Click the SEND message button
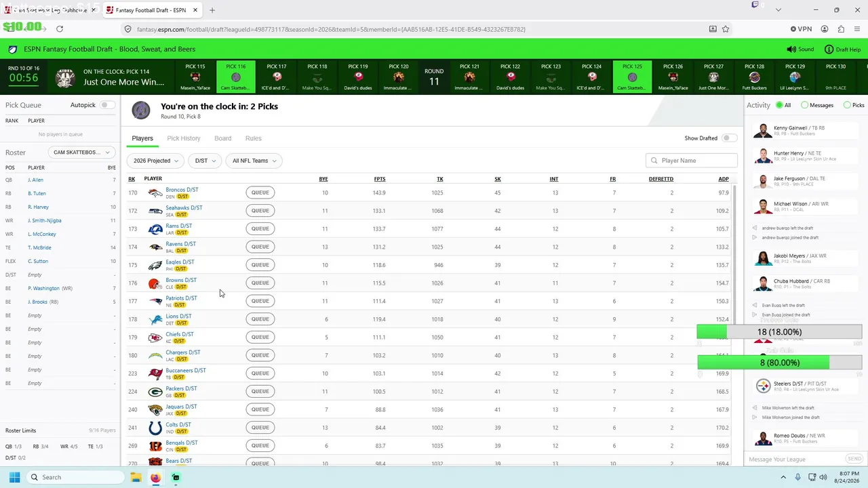 click(854, 459)
